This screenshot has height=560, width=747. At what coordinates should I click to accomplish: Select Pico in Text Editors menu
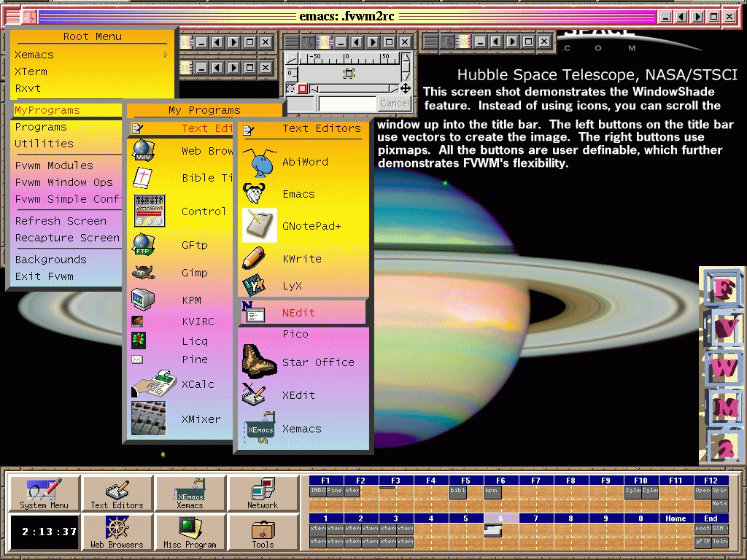point(303,334)
